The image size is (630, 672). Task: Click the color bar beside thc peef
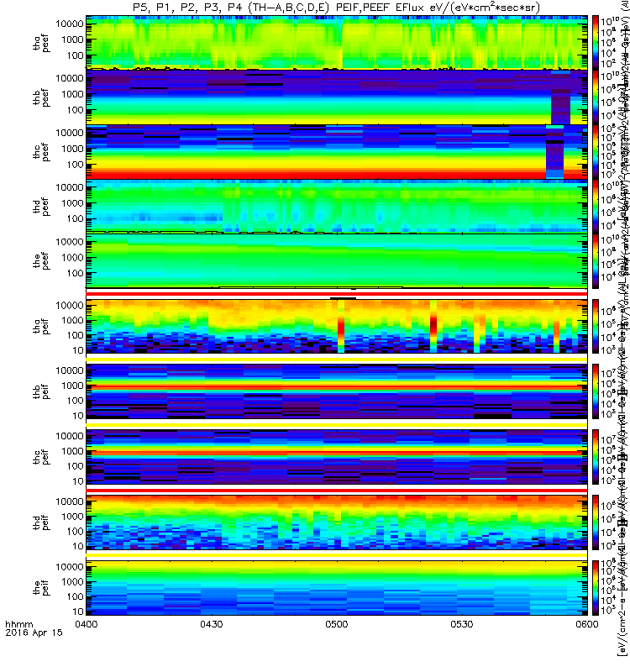(x=596, y=152)
